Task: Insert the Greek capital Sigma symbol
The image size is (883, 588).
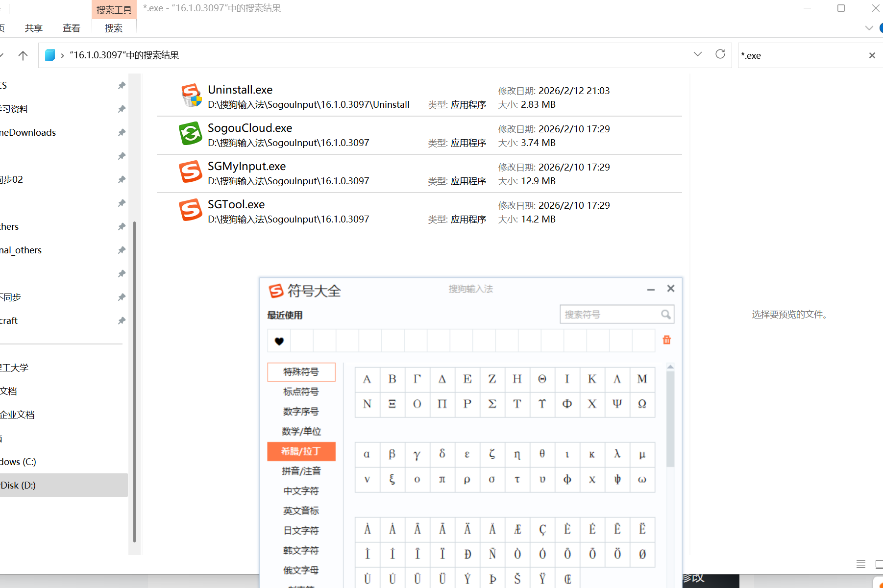Action: pos(492,404)
